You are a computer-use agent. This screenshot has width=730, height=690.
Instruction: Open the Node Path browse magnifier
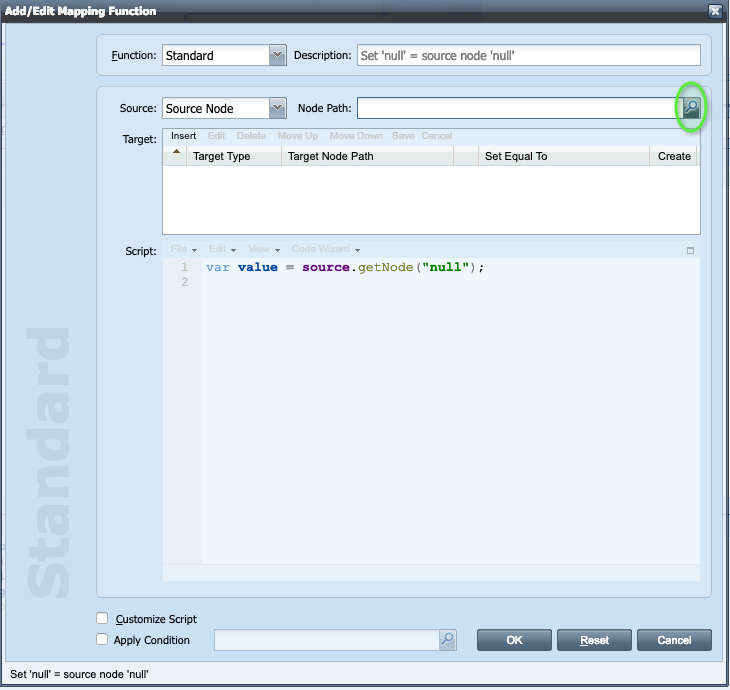click(x=691, y=108)
